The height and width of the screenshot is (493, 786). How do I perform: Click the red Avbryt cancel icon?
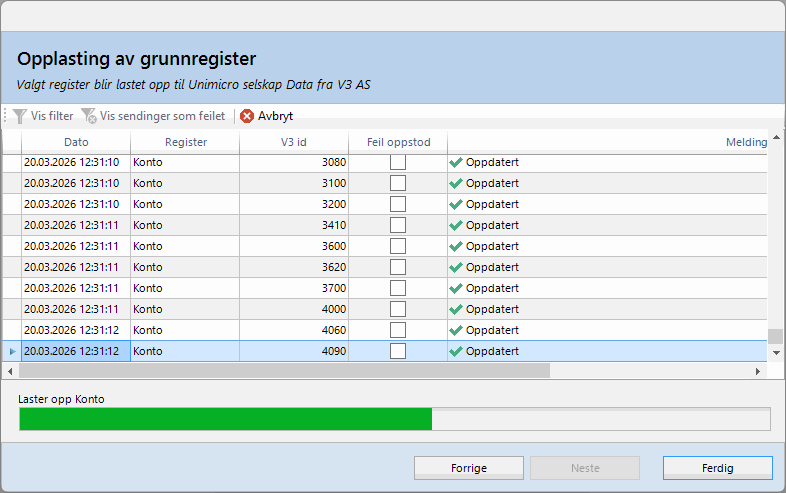247,116
